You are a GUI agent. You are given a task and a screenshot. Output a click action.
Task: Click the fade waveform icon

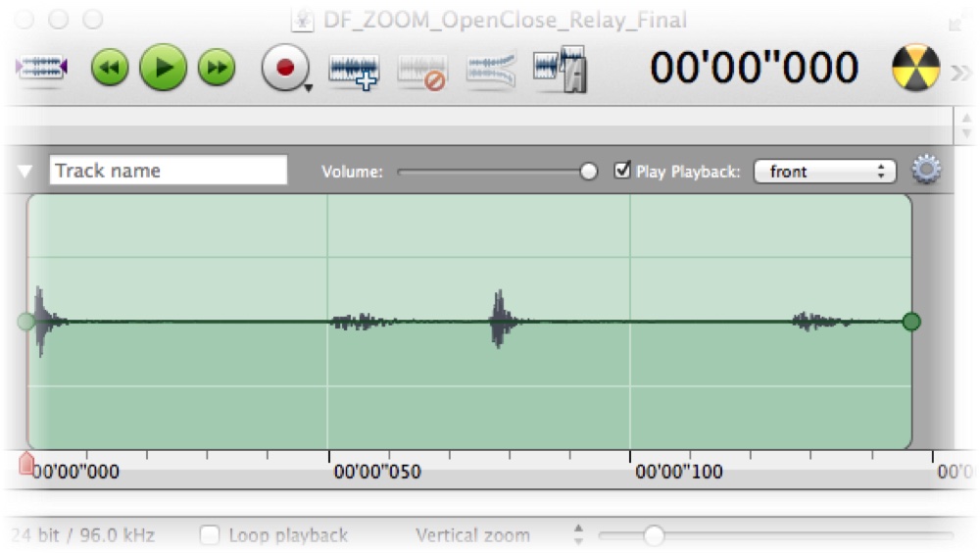(491, 70)
